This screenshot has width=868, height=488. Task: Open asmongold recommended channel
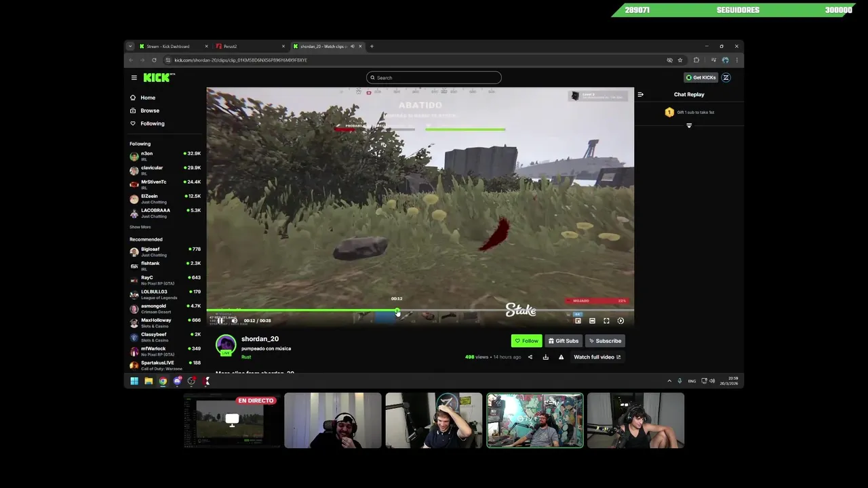tap(165, 308)
